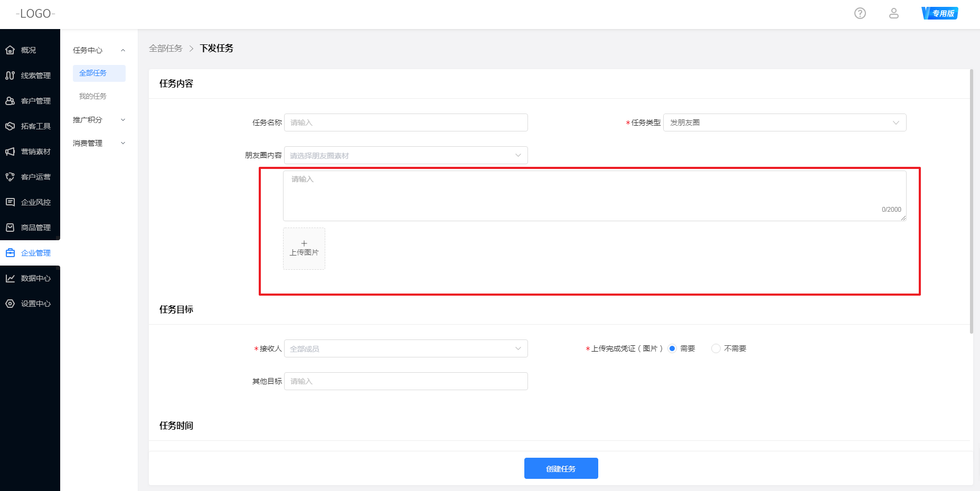Open the 朋友圈内容 material dropdown
Image resolution: width=980 pixels, height=491 pixels.
click(x=406, y=155)
